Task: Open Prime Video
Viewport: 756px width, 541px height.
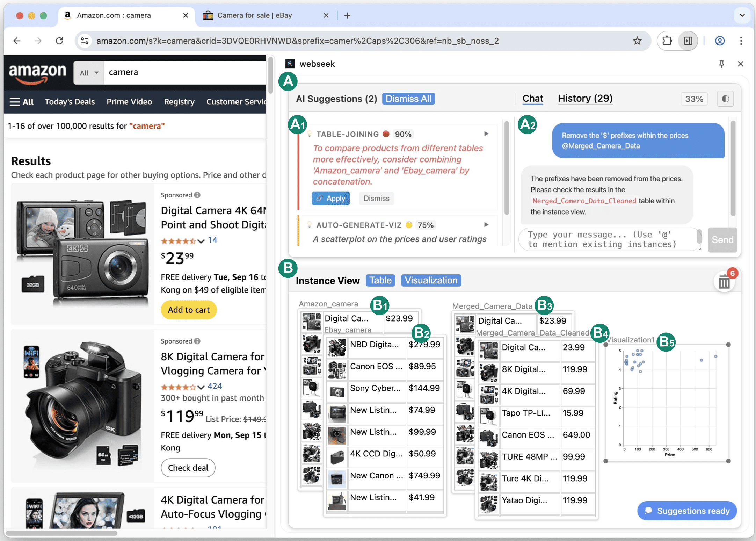Action: pyautogui.click(x=129, y=102)
